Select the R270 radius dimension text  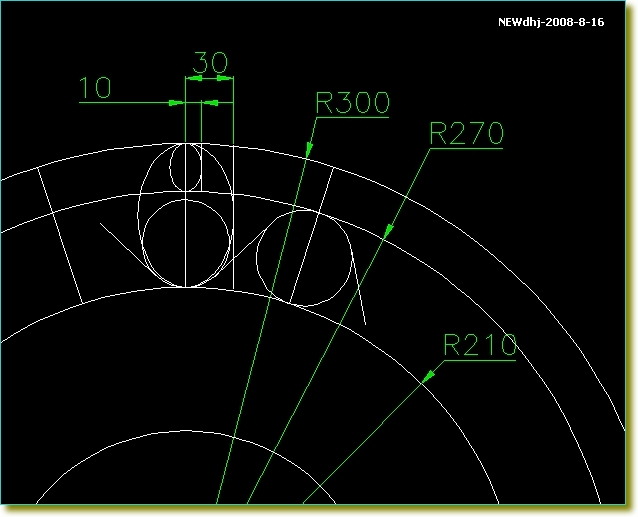[466, 133]
